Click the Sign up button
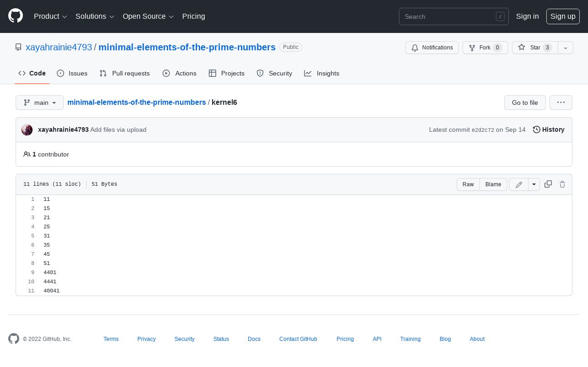The height and width of the screenshot is (367, 588). point(563,16)
